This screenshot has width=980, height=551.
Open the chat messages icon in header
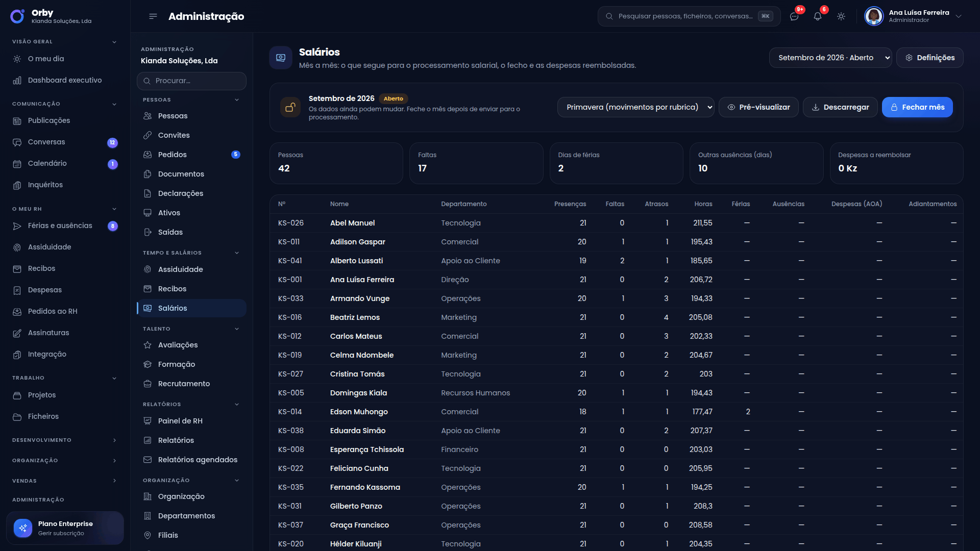pos(794,16)
